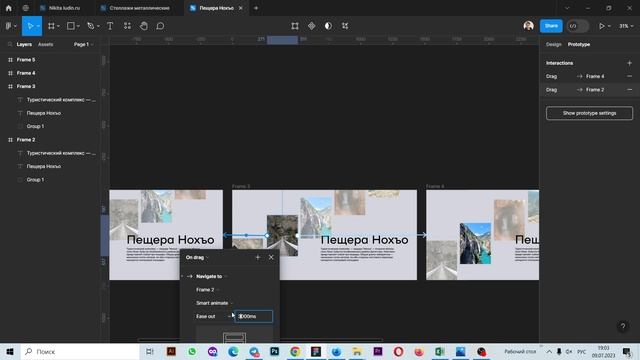Screen dimensions: 640x360
Task: Toggle Dev Mode switch
Action: point(578,26)
